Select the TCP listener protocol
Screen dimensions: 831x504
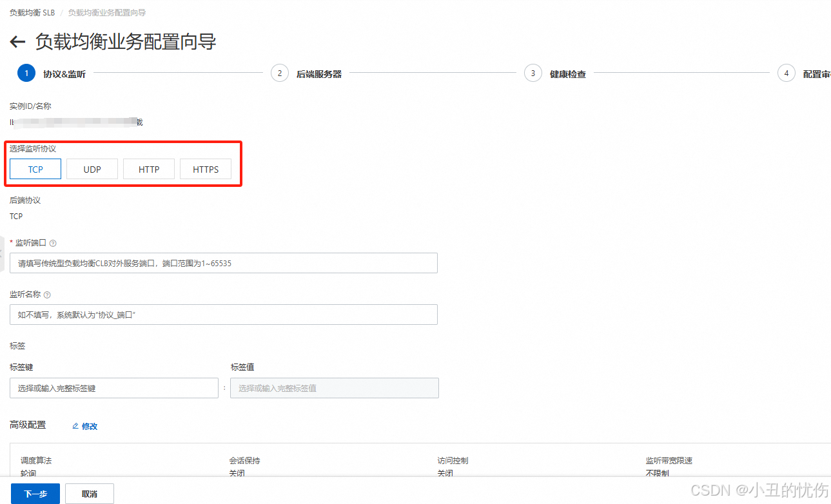coord(35,170)
